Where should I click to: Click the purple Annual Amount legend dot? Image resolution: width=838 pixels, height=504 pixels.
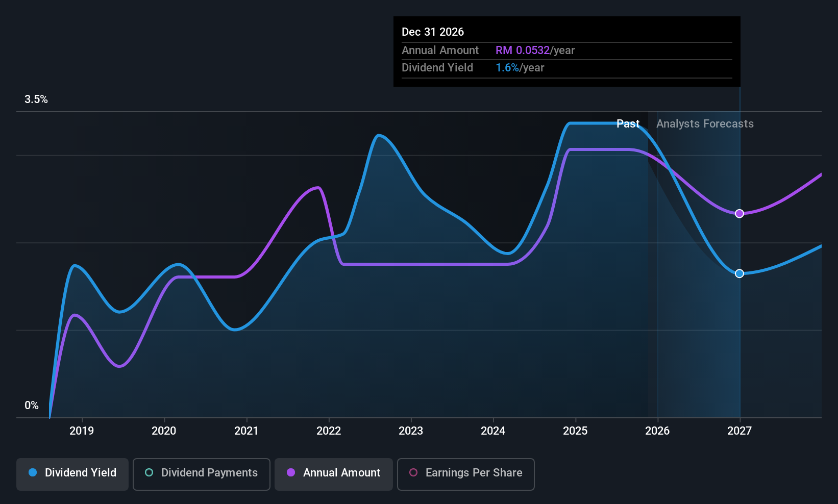click(x=291, y=472)
